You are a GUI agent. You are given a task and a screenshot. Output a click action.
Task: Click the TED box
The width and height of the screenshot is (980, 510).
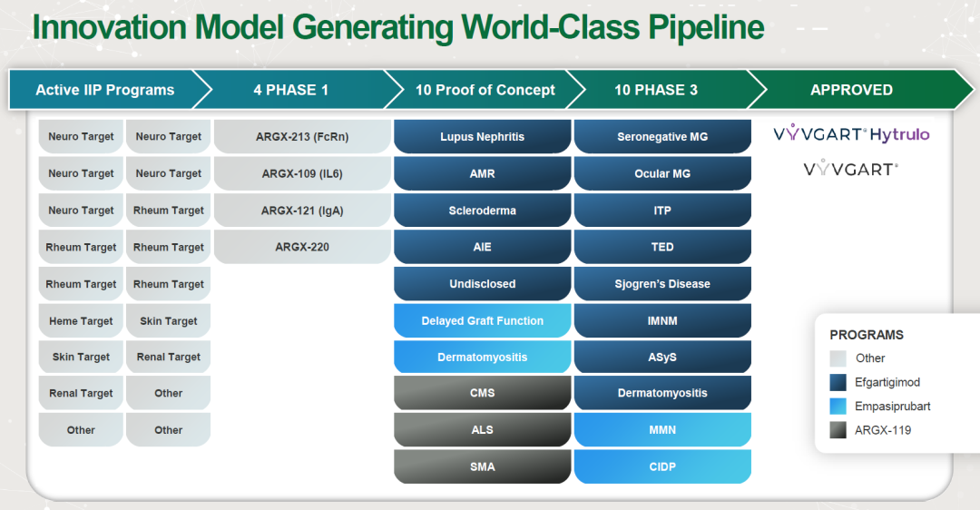coord(662,247)
